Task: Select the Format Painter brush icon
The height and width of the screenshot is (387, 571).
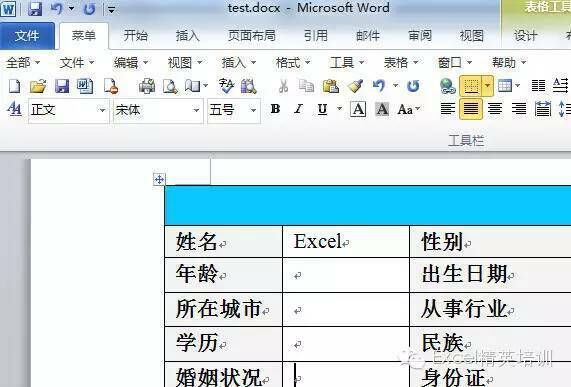Action: point(355,86)
